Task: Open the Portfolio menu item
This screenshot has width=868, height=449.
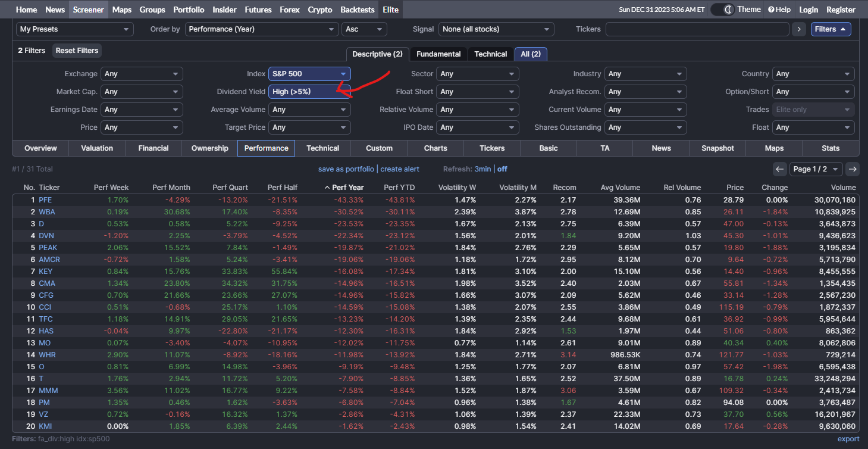Action: (x=189, y=10)
